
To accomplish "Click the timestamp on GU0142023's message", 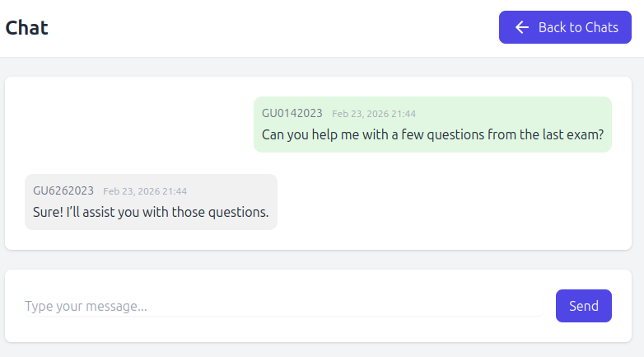I will tap(374, 114).
